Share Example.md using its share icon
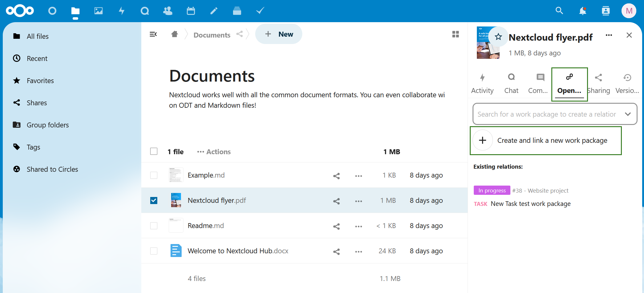This screenshot has height=293, width=644. (336, 175)
